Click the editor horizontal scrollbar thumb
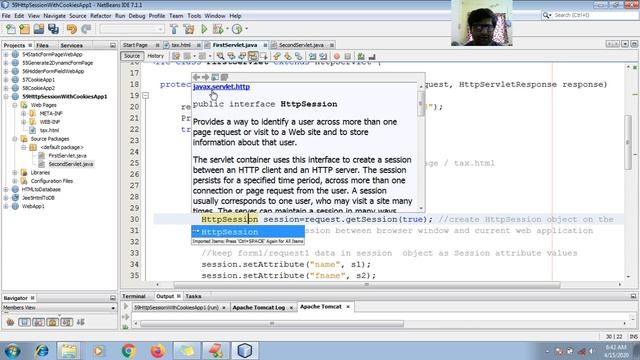The width and height of the screenshot is (640, 360). [367, 284]
